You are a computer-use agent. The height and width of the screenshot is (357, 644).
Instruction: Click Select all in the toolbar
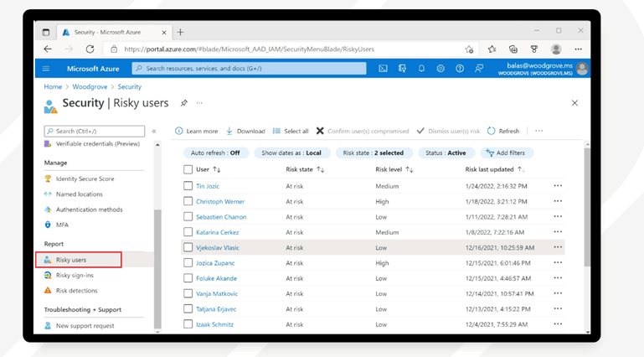291,131
